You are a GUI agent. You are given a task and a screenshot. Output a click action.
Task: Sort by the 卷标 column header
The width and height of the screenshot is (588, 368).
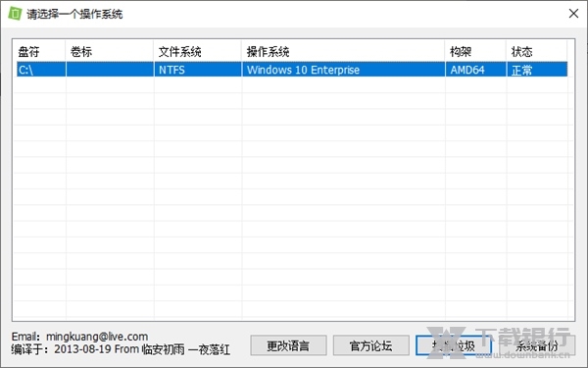coord(110,51)
